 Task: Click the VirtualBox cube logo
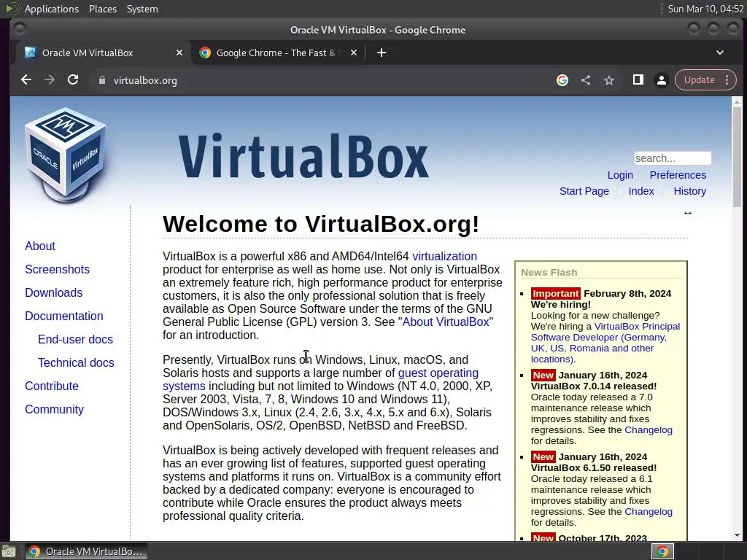click(66, 155)
